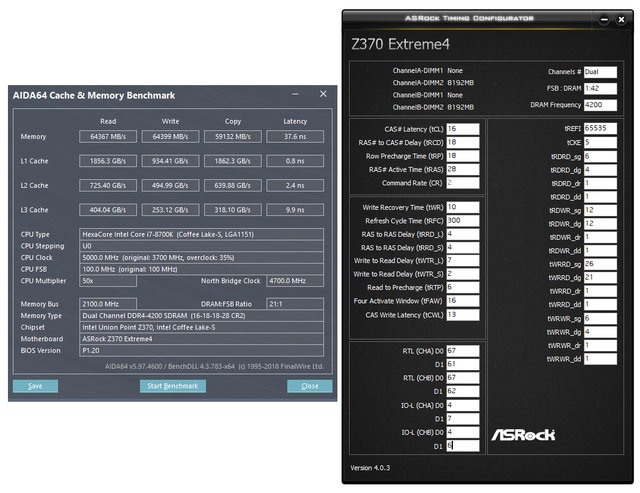Viewport: 640px width, 493px height.
Task: Click the DRAM Frequency field 4200
Action: pyautogui.click(x=600, y=105)
